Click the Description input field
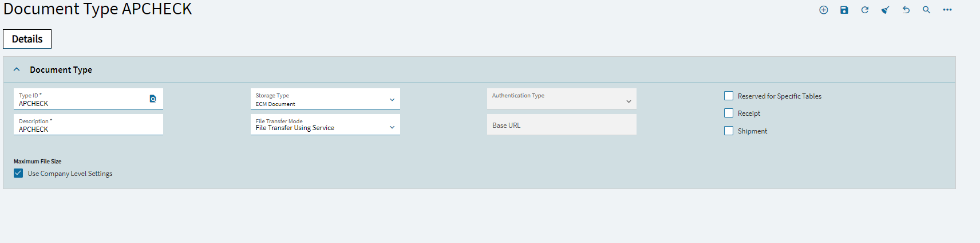980x243 pixels. [x=88, y=124]
